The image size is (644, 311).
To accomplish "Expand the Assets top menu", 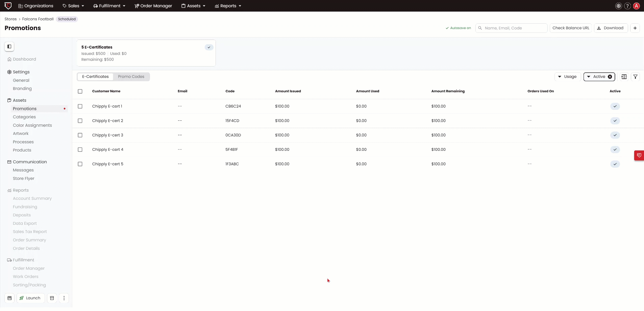I will [x=193, y=6].
